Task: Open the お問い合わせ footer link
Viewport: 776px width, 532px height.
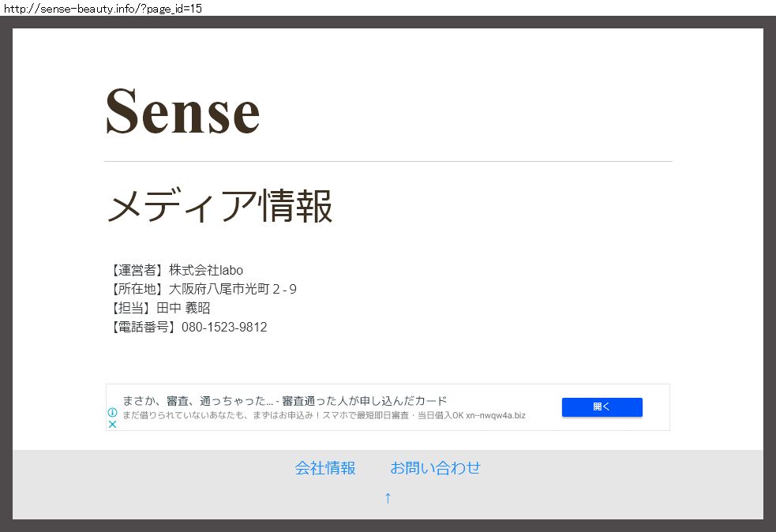Action: (x=435, y=468)
